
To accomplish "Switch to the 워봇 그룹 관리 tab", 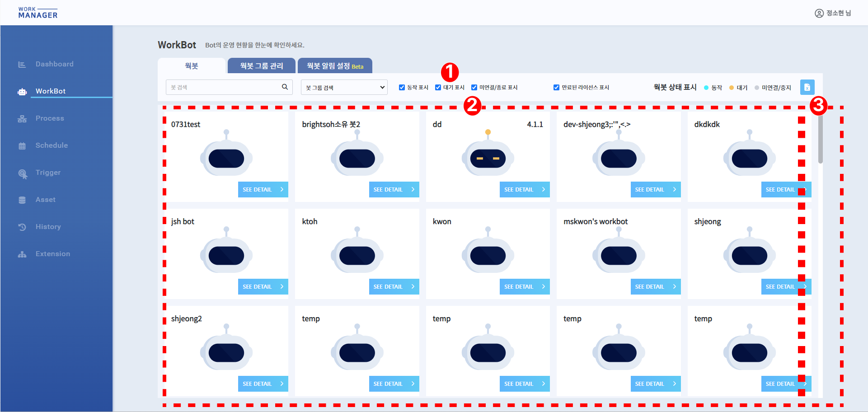I will [x=262, y=66].
